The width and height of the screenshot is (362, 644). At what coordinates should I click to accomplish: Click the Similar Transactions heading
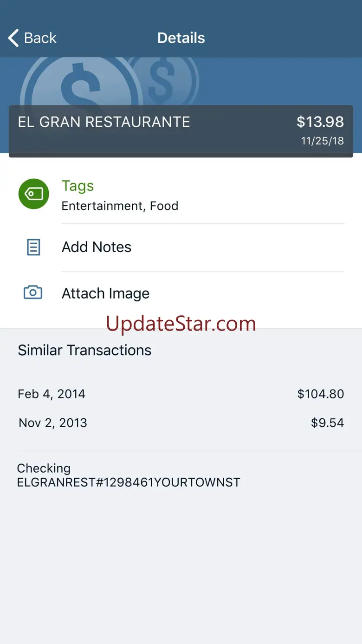click(x=84, y=350)
